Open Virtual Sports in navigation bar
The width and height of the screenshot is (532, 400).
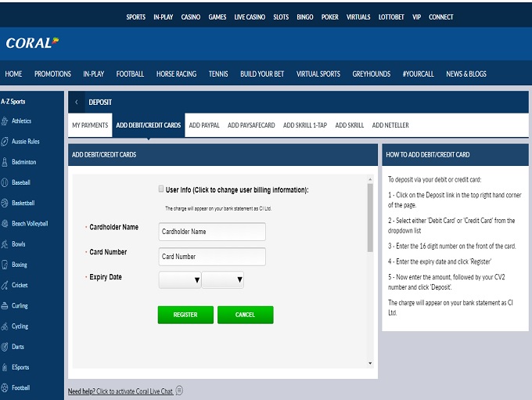click(x=318, y=74)
